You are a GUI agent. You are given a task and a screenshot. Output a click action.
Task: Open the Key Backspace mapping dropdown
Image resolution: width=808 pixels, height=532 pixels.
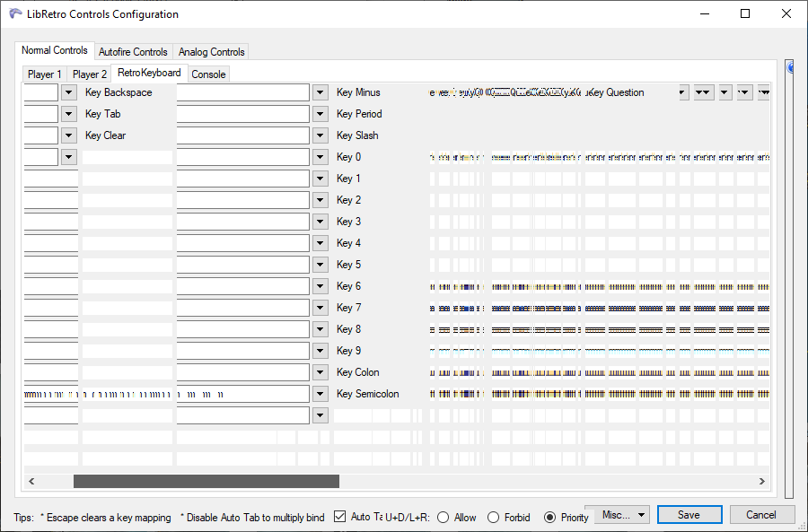(68, 92)
